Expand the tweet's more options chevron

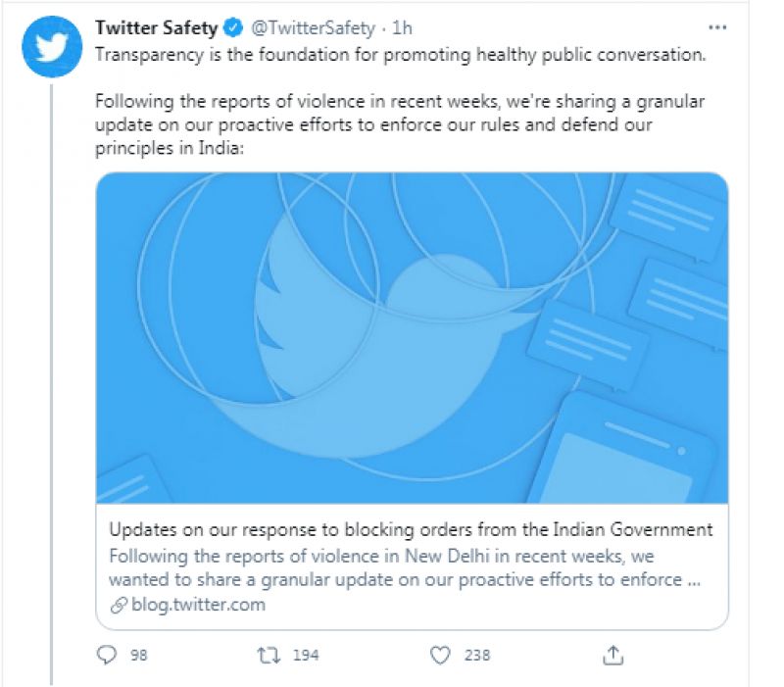coord(721,27)
